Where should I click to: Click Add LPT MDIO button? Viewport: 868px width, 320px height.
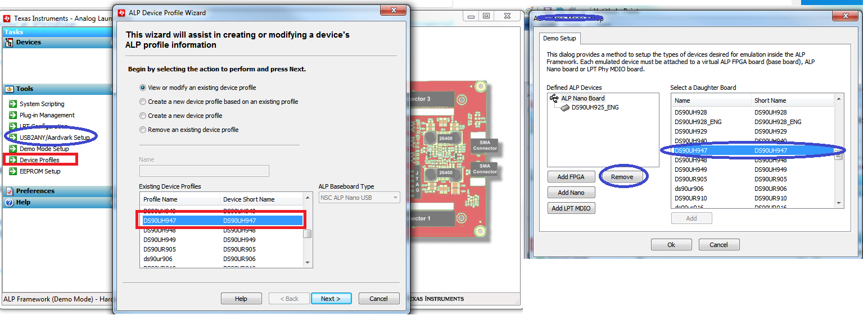[x=571, y=208]
